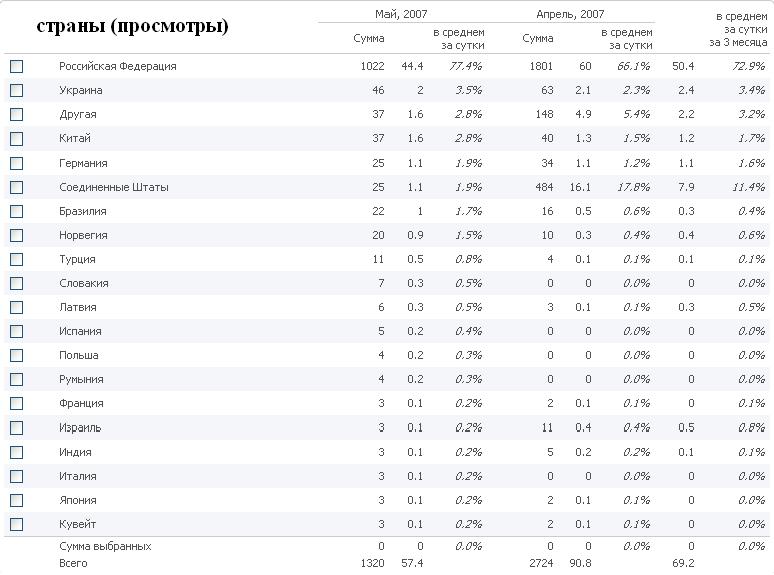774x575 pixels.
Task: Click the Словакия country name
Action: 83,283
